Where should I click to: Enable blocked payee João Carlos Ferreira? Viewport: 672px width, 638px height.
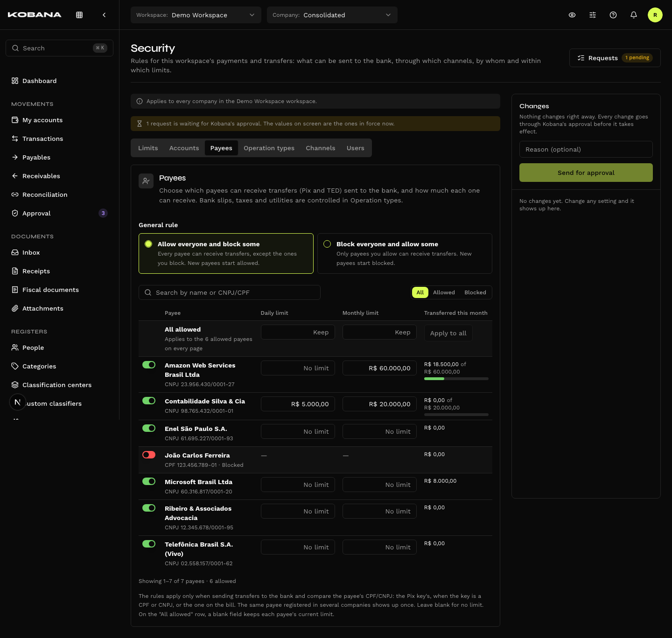149,455
